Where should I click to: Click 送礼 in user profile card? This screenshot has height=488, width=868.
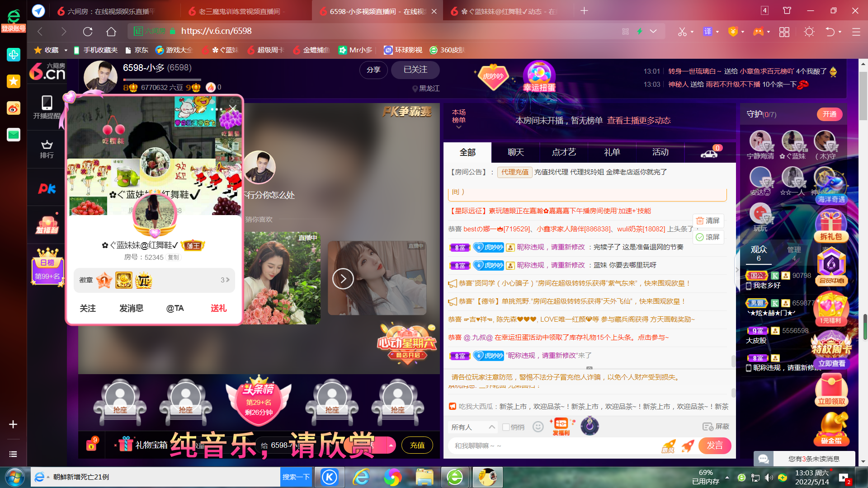pos(218,308)
